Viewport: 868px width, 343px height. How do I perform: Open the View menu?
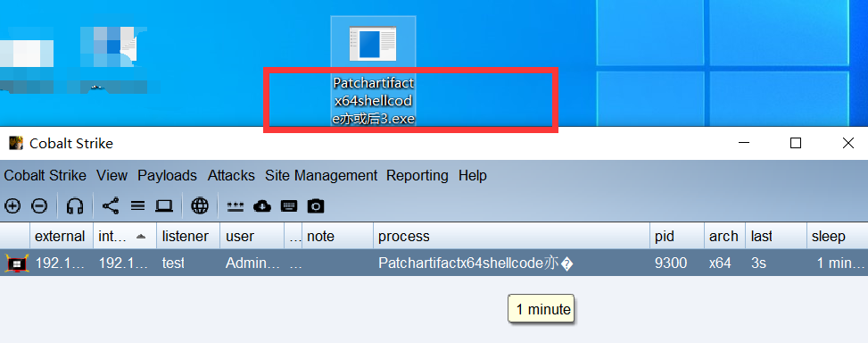[x=112, y=176]
